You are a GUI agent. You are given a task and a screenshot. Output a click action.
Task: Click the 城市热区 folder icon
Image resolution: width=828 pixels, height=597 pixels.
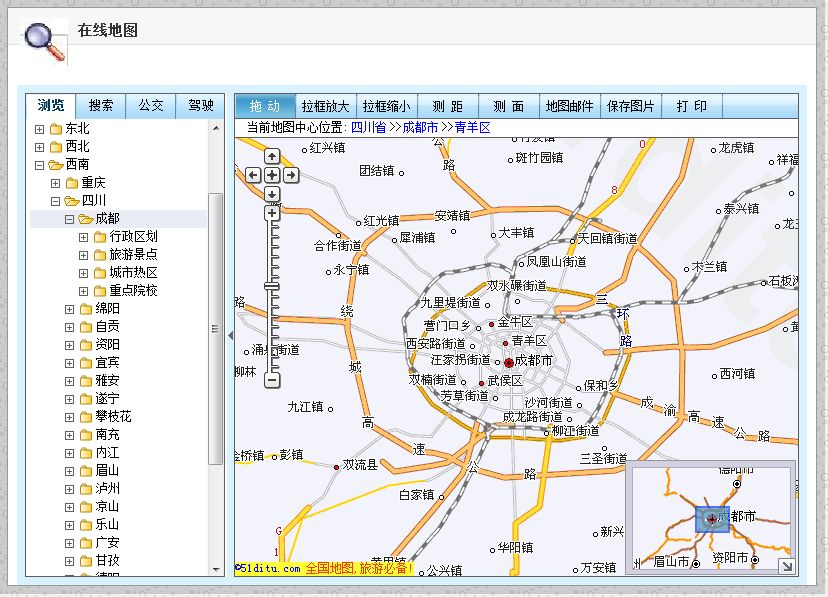click(100, 273)
